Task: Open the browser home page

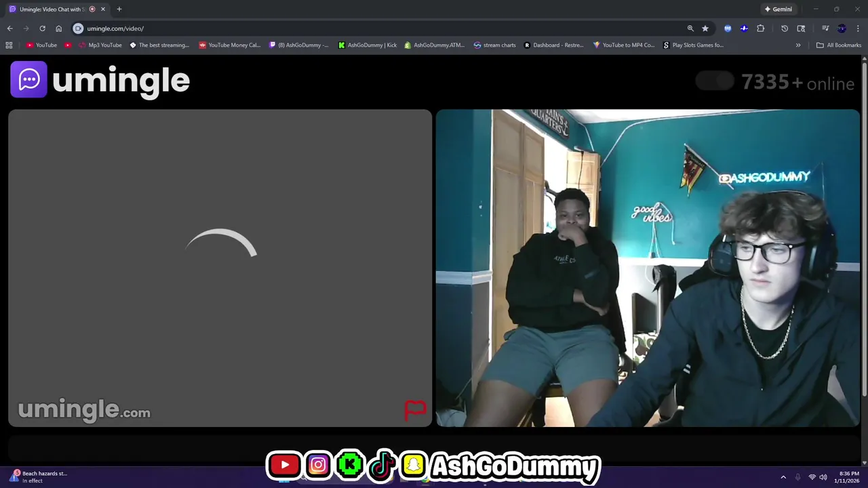Action: [x=58, y=28]
